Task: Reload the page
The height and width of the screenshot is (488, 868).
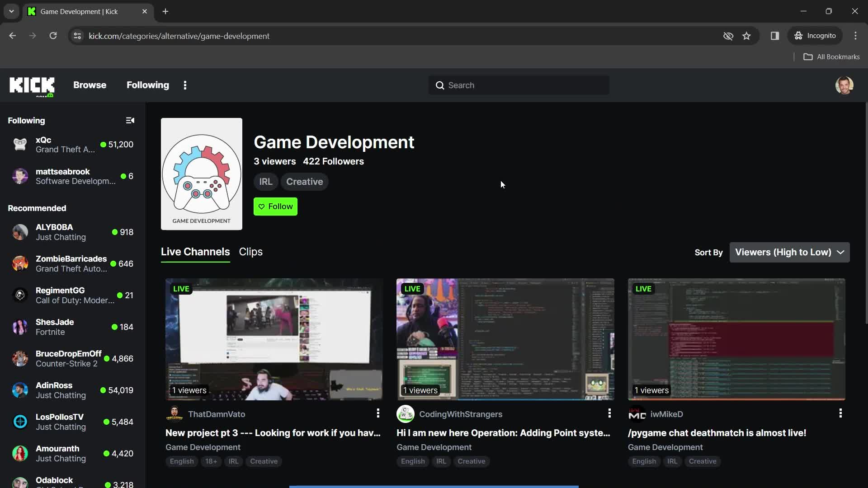Action: pyautogui.click(x=53, y=36)
